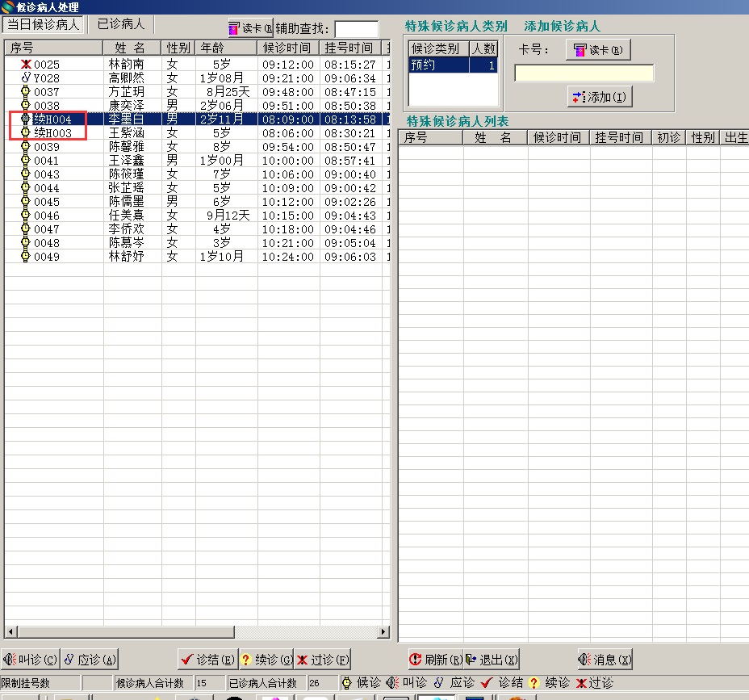Click the 姓 名 column header in patient list
The height and width of the screenshot is (700, 749).
point(132,48)
